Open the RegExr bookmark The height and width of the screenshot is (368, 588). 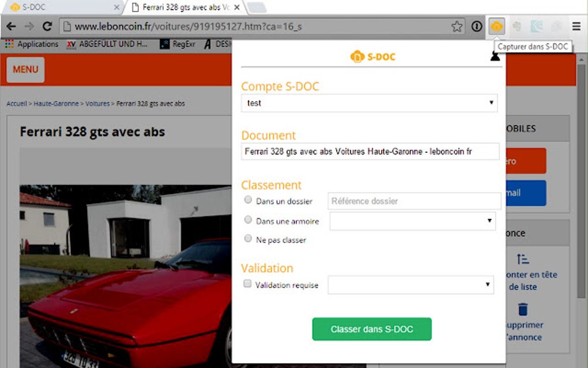pyautogui.click(x=178, y=44)
